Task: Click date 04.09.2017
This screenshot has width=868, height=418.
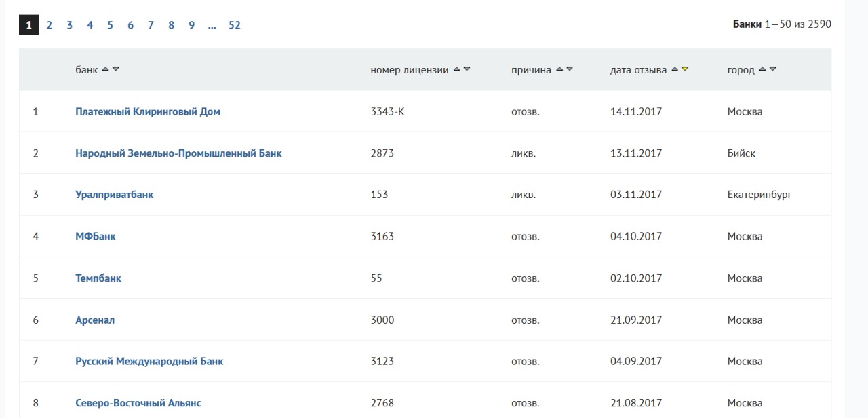Action: click(636, 362)
